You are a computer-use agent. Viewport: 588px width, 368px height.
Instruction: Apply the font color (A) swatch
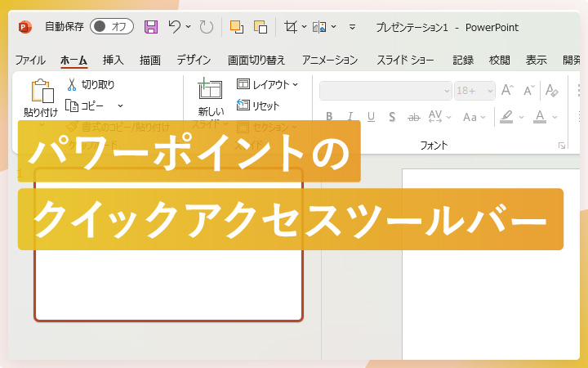pyautogui.click(x=540, y=117)
